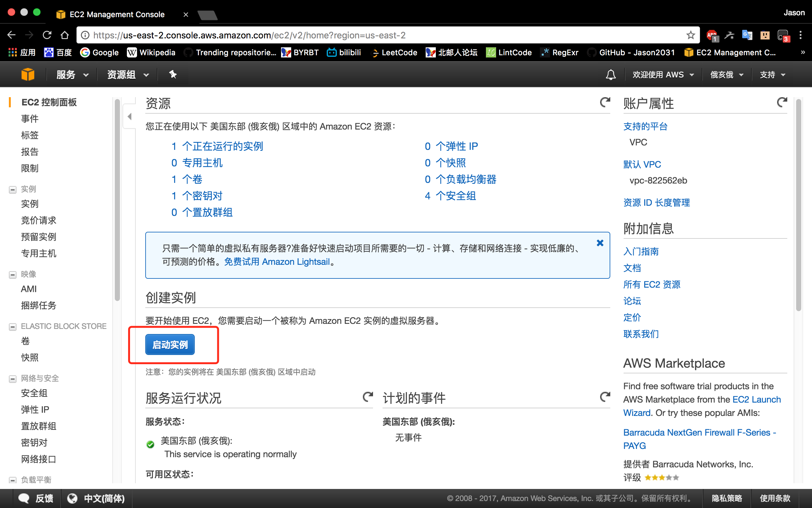Click the 隐私策略 footer link
812x508 pixels.
click(x=727, y=498)
